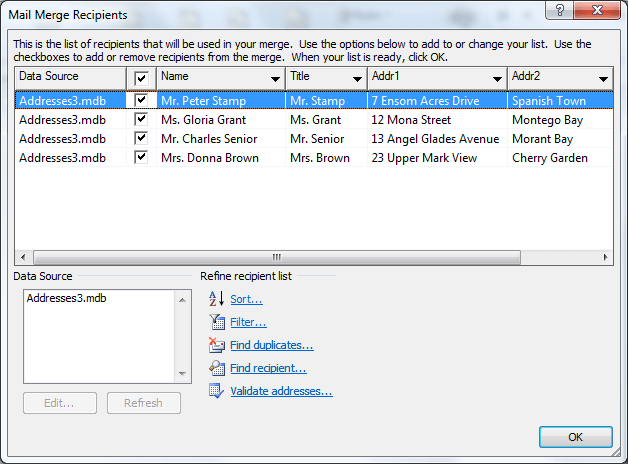Click the horizontal scrollbar right arrow
The image size is (628, 464).
coord(606,257)
